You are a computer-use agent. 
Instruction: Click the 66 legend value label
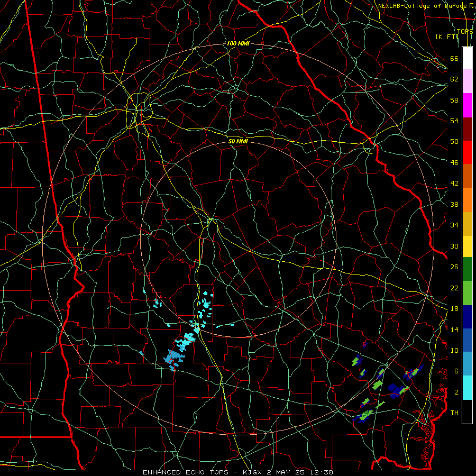point(454,58)
